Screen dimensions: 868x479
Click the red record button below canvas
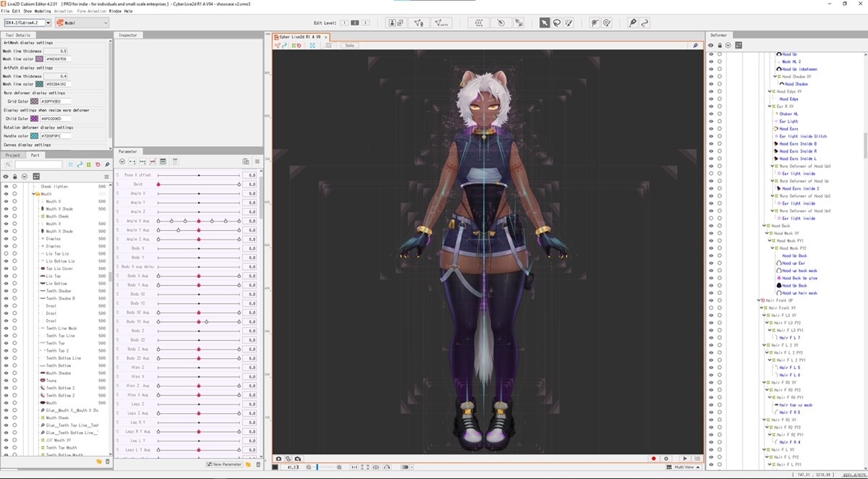click(654, 459)
